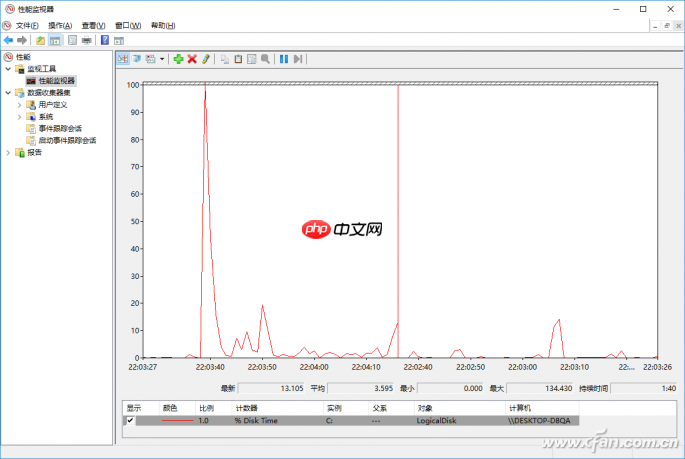Select the % Disk Time counter row

click(x=351, y=421)
